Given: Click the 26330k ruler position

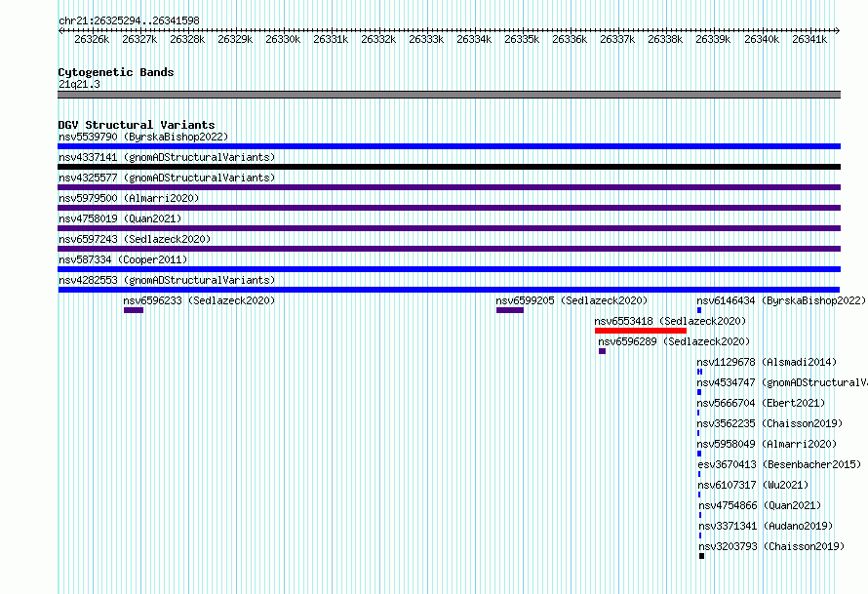Looking at the screenshot, I should tap(283, 39).
